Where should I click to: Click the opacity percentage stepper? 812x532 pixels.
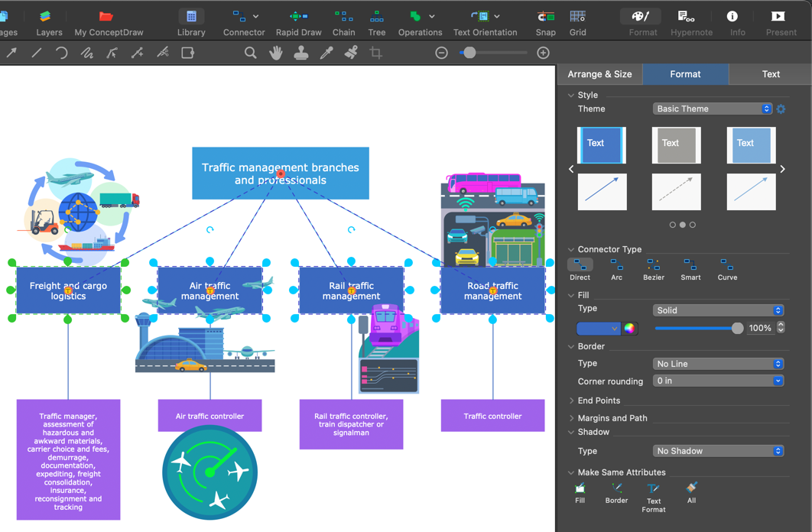[781, 328]
